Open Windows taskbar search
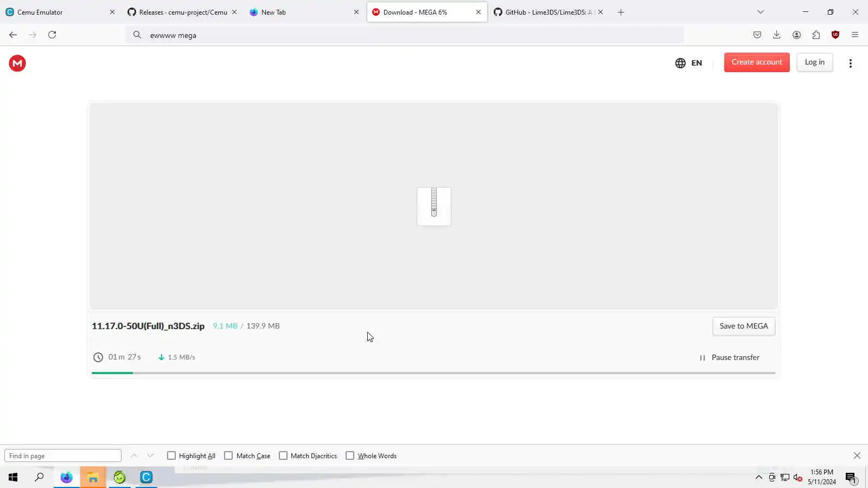The image size is (868, 488). (x=40, y=477)
